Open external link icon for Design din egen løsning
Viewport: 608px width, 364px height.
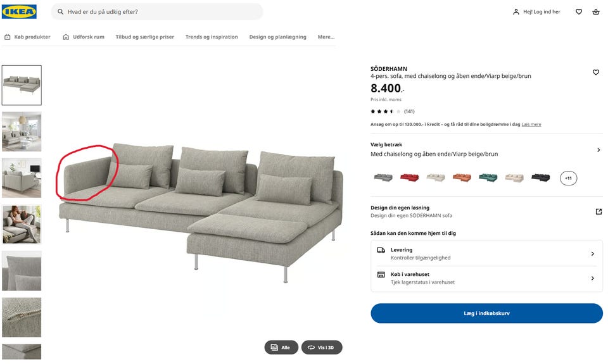tap(598, 211)
